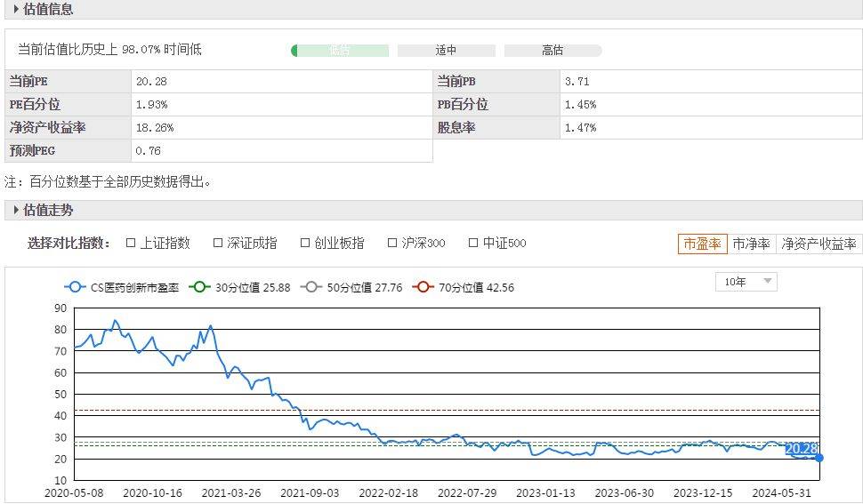Select the PE百分位 value 1.93%
Screen dimensions: 863x504
282,104
